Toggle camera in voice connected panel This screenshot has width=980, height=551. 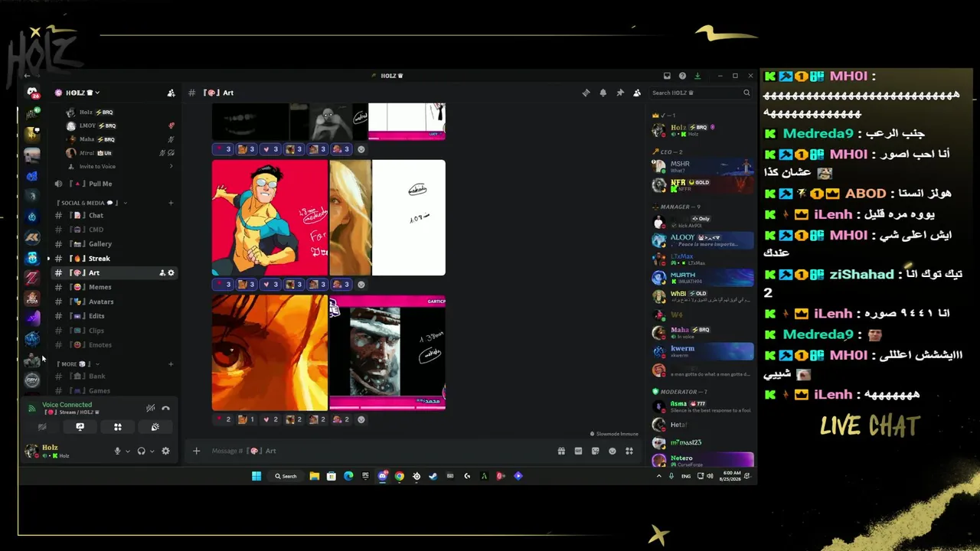[42, 427]
